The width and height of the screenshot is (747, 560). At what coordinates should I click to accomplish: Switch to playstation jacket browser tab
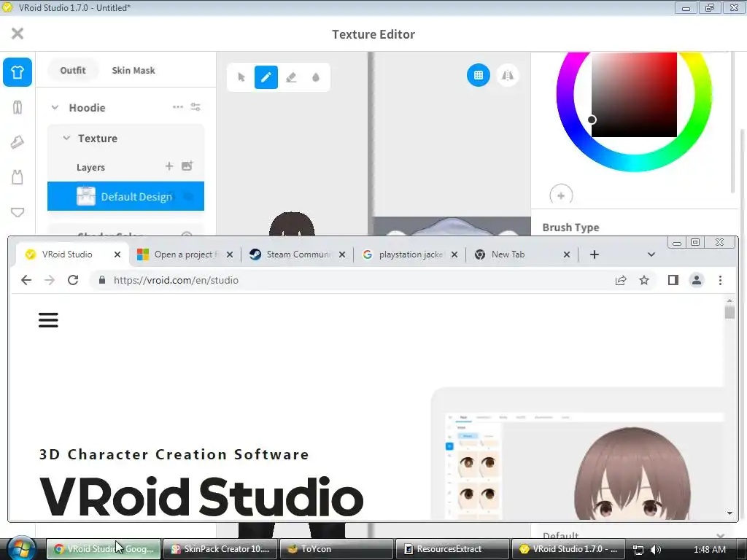click(411, 254)
